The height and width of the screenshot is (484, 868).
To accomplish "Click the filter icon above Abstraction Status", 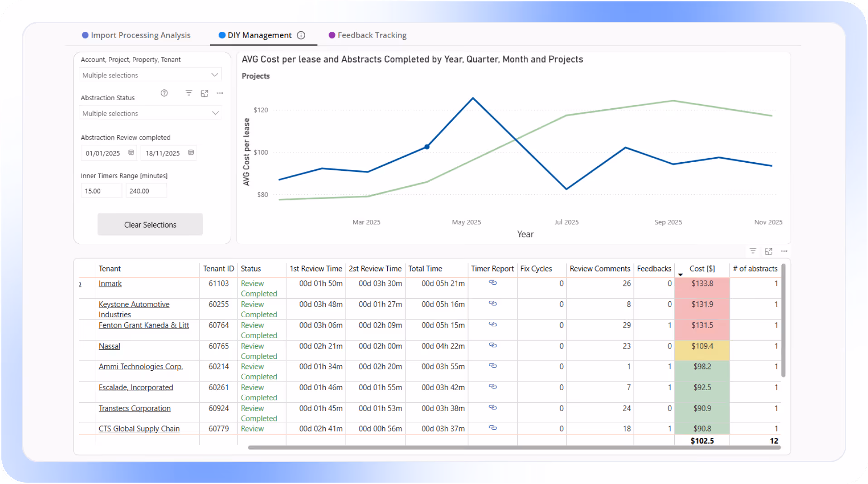I will pos(189,93).
